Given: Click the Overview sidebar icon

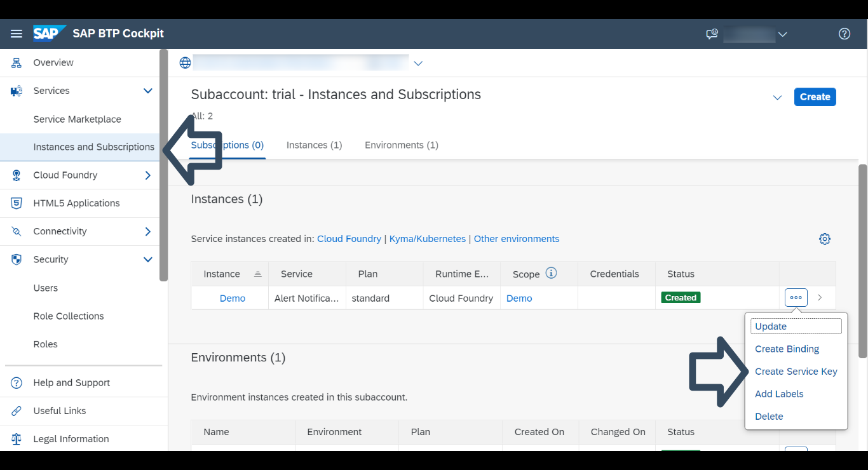Looking at the screenshot, I should point(17,63).
